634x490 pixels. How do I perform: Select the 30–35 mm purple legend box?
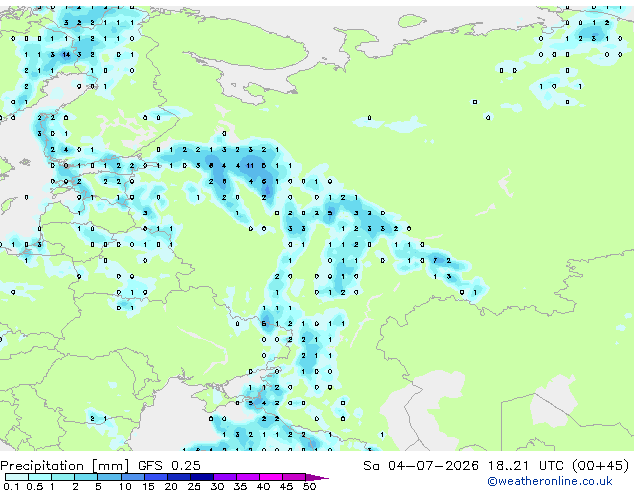pos(225,477)
